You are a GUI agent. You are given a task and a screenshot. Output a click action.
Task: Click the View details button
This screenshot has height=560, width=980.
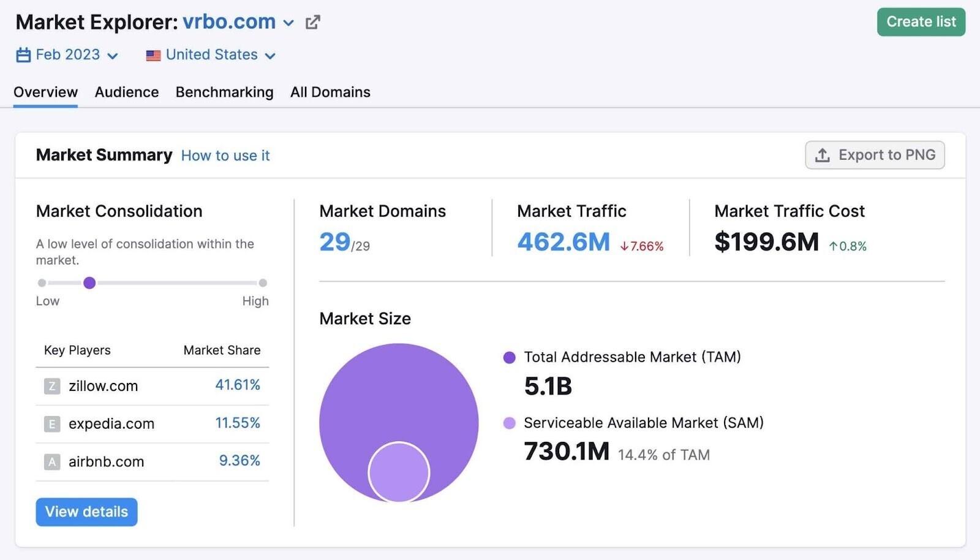pos(86,512)
